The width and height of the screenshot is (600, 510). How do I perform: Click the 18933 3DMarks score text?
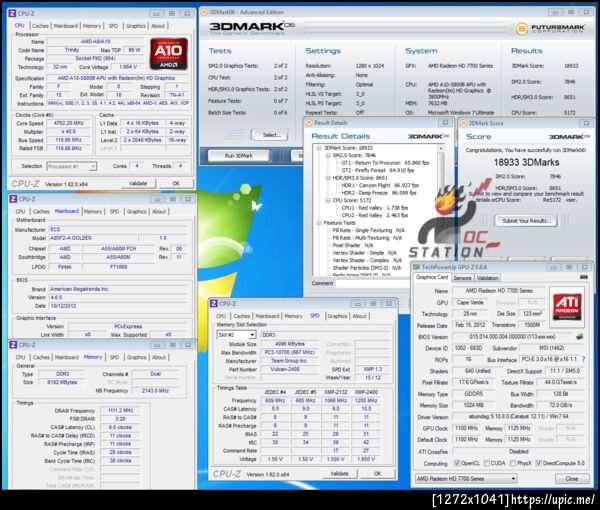point(526,162)
